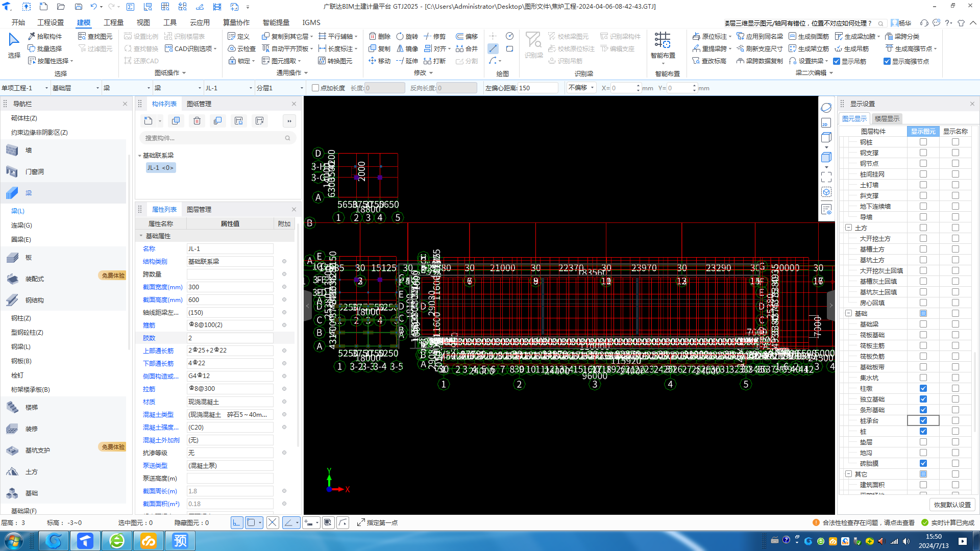This screenshot has height=551, width=980.
Task: Select the line draw tool in 绘图 group
Action: click(493, 48)
